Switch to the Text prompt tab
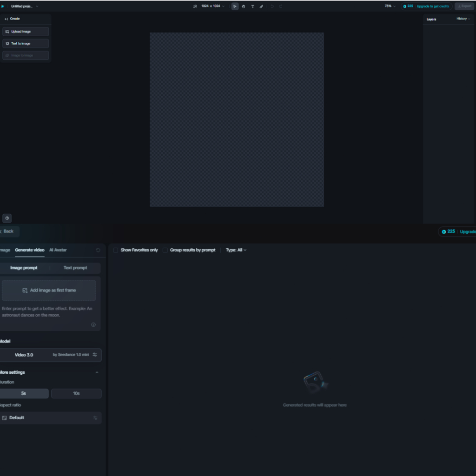The height and width of the screenshot is (476, 476). [75, 268]
